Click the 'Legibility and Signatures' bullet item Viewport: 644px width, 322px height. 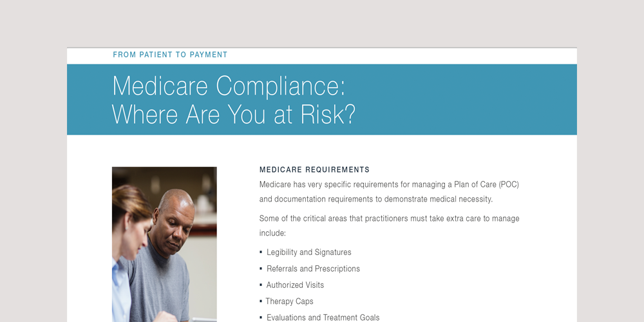click(308, 252)
